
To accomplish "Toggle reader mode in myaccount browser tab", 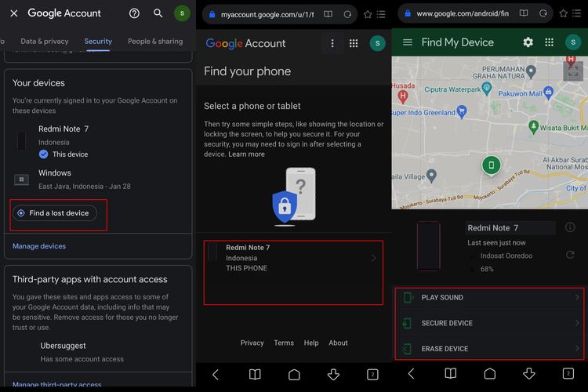I will click(x=328, y=14).
